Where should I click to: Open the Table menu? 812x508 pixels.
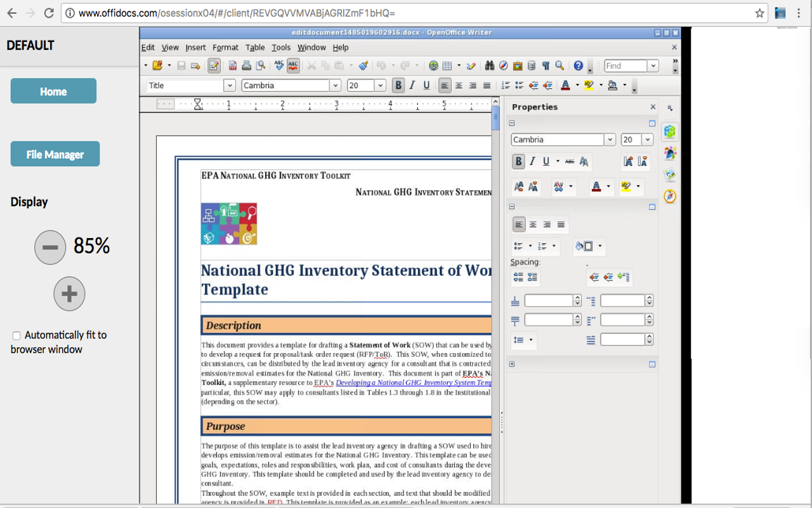[x=255, y=47]
